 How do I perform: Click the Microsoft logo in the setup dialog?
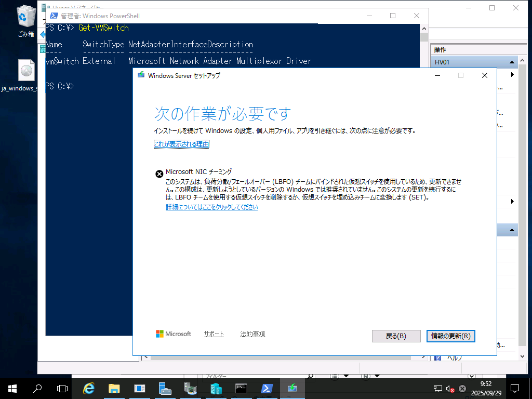point(172,334)
